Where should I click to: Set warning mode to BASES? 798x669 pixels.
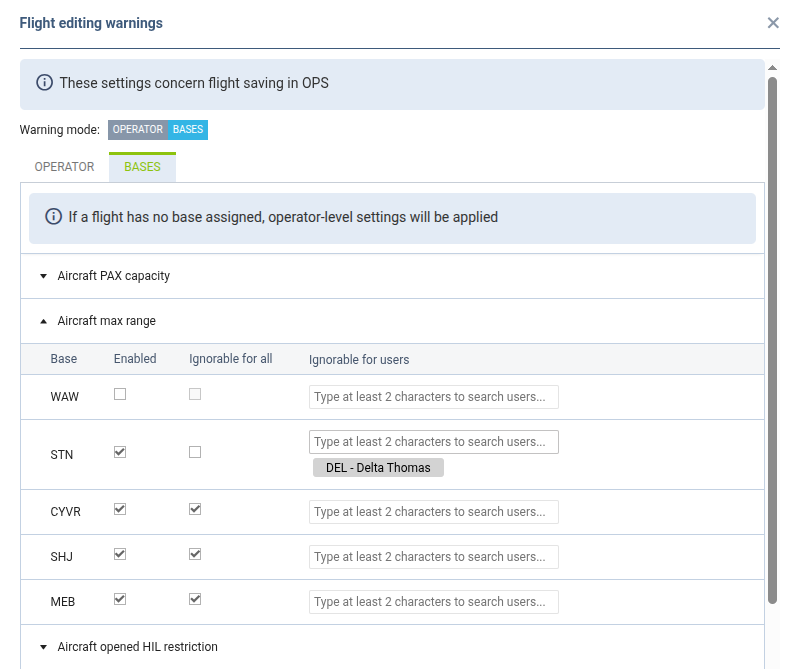(x=188, y=130)
